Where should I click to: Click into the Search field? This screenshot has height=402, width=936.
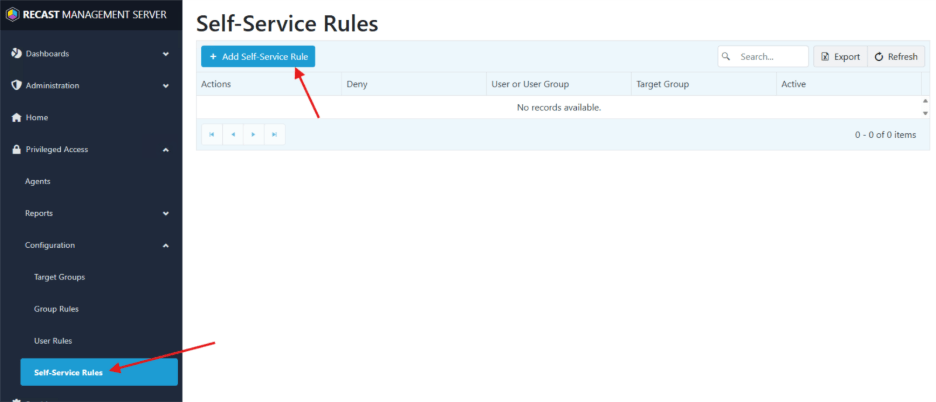coord(763,57)
